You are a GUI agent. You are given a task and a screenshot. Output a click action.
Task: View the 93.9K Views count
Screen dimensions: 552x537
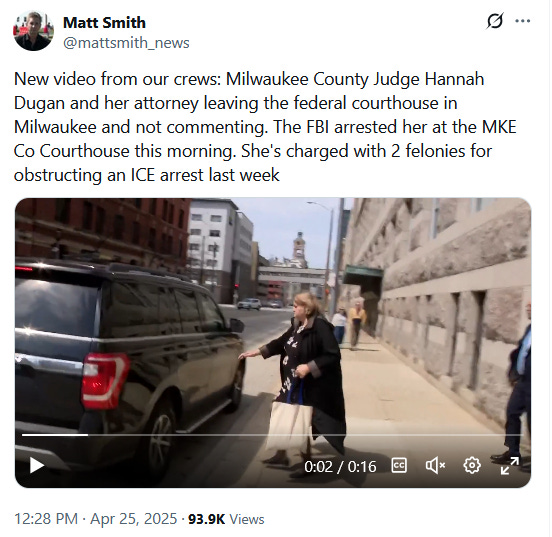click(226, 519)
